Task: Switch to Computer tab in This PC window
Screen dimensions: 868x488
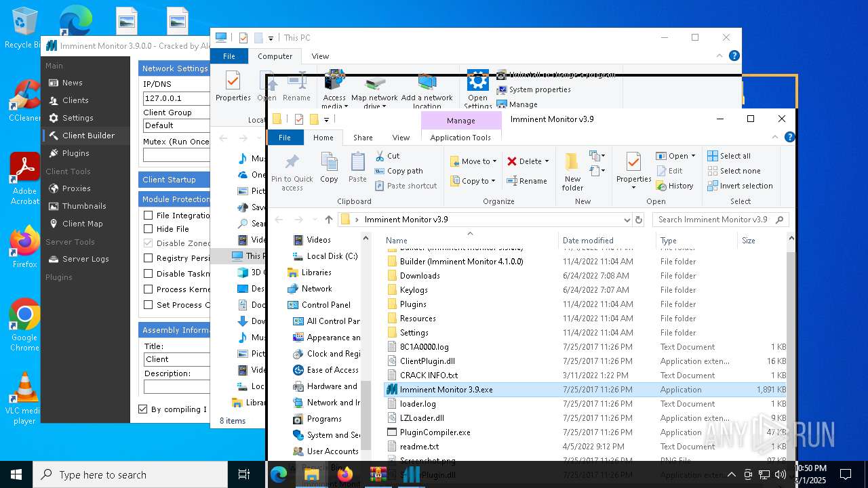Action: [x=275, y=56]
